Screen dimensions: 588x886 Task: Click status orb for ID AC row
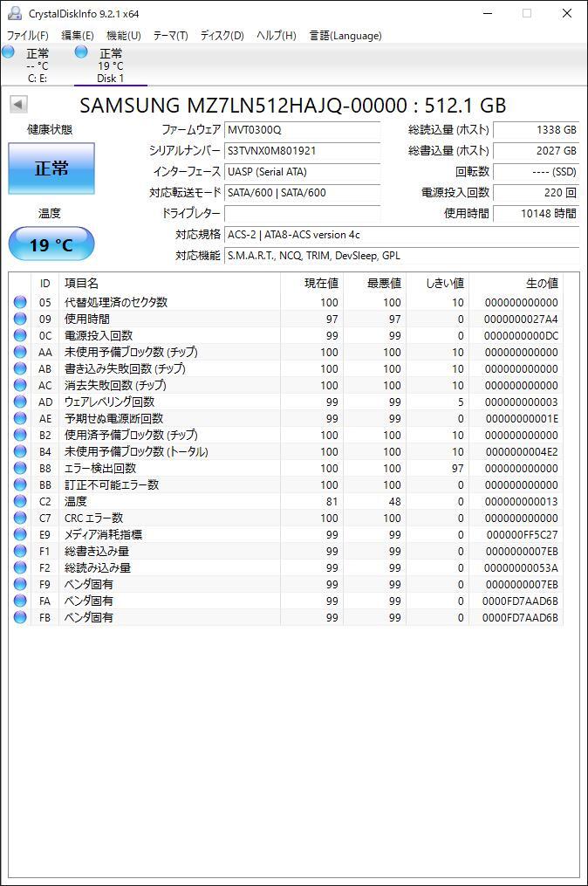[20, 385]
